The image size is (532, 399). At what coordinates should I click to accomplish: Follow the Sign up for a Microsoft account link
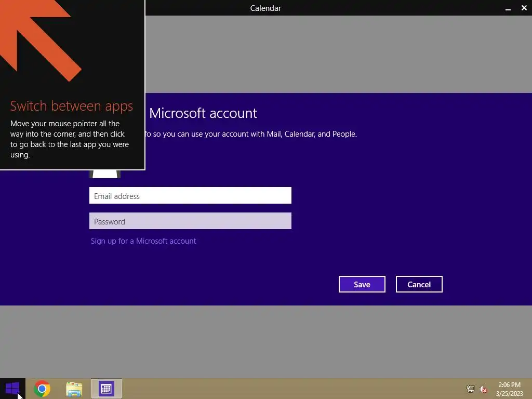[x=143, y=241]
